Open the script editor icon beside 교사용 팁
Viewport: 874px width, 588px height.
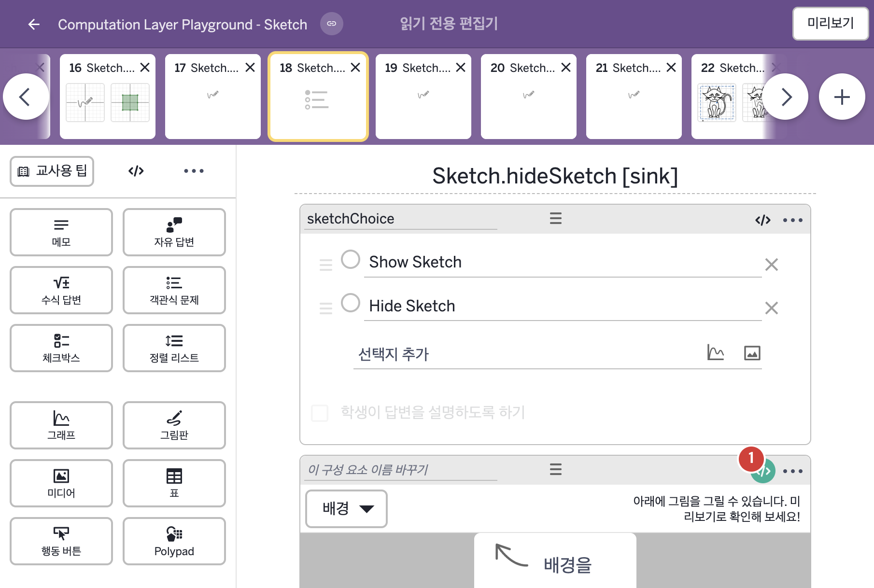pyautogui.click(x=136, y=171)
